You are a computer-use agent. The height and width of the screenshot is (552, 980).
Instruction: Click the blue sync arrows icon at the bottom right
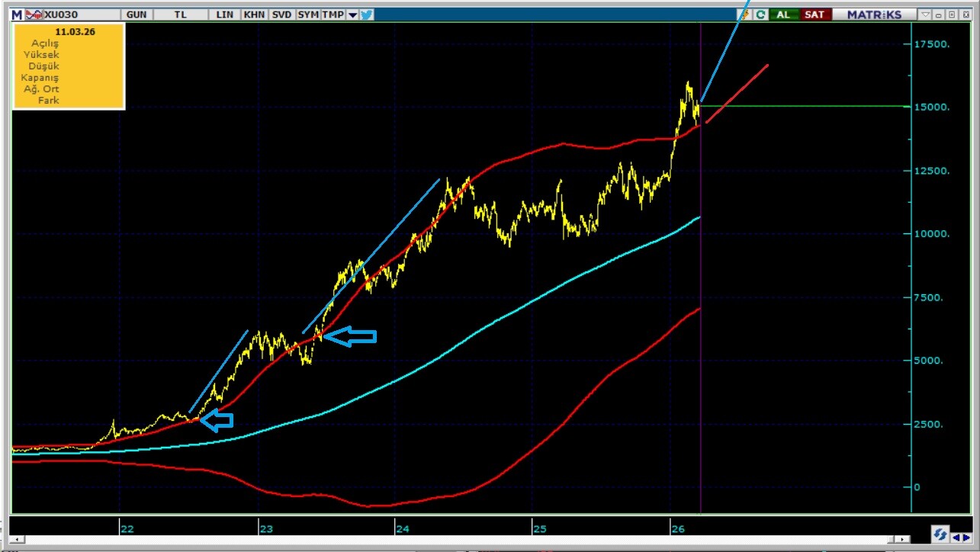940,534
